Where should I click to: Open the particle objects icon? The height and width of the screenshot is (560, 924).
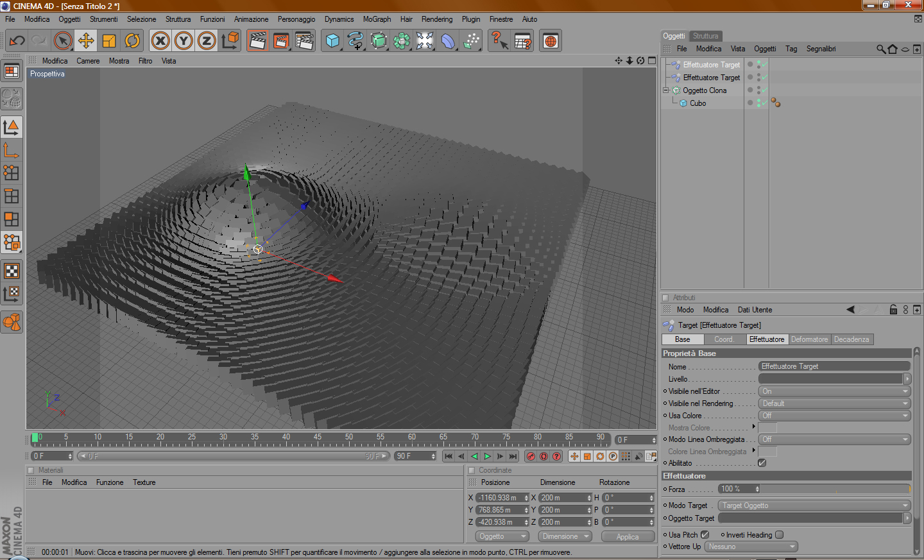(x=471, y=41)
